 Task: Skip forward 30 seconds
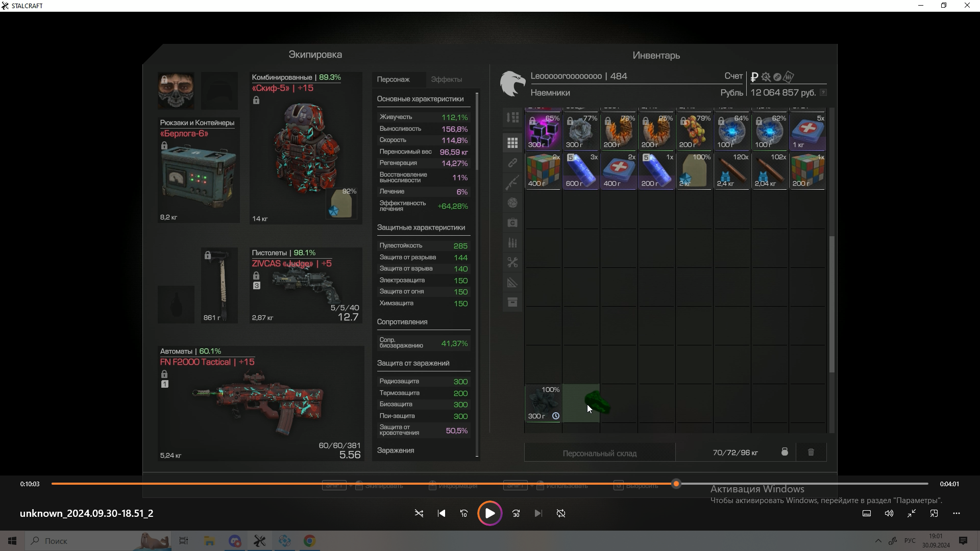516,513
